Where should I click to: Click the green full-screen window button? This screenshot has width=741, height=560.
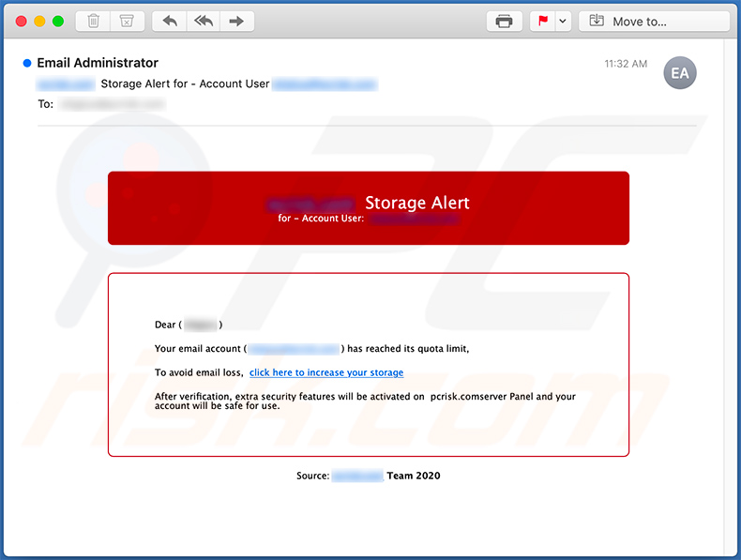point(58,22)
